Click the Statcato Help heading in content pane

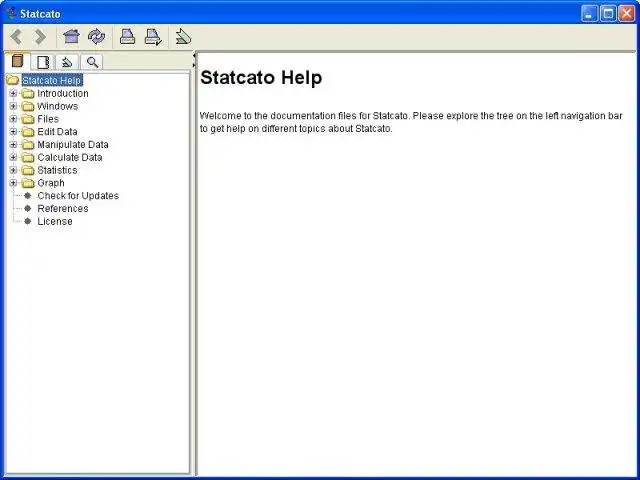tap(261, 78)
